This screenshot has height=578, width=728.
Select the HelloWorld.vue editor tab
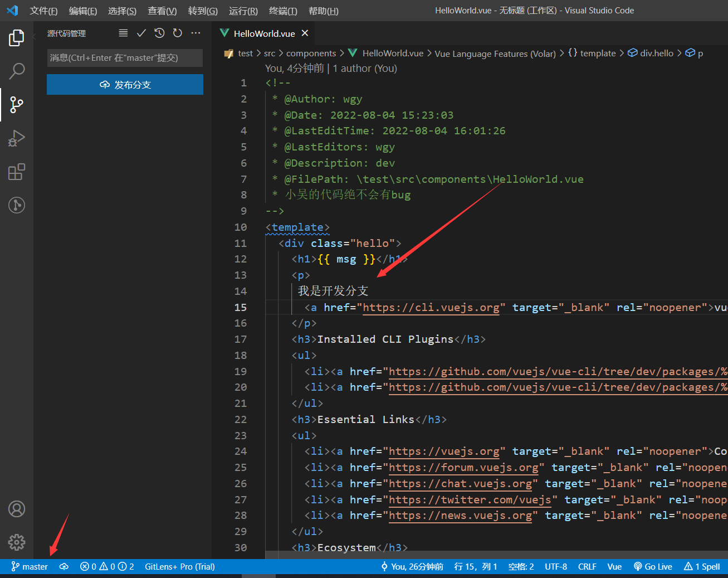click(265, 33)
